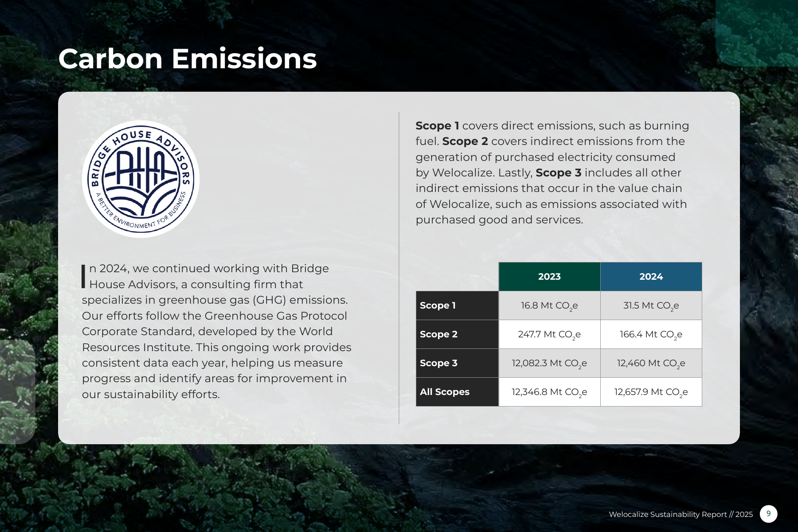Viewport: 798px width, 532px height.
Task: Click the 16.8 Mt CO2e cell
Action: 549,305
